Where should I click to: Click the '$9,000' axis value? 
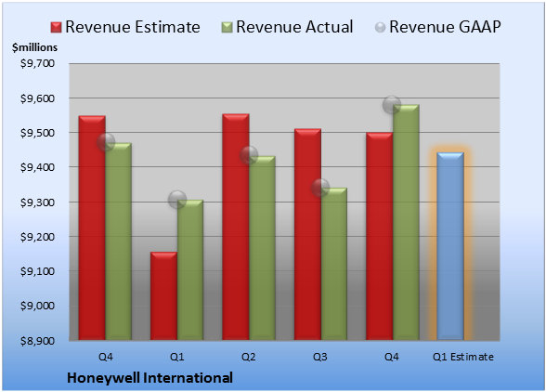(x=37, y=306)
